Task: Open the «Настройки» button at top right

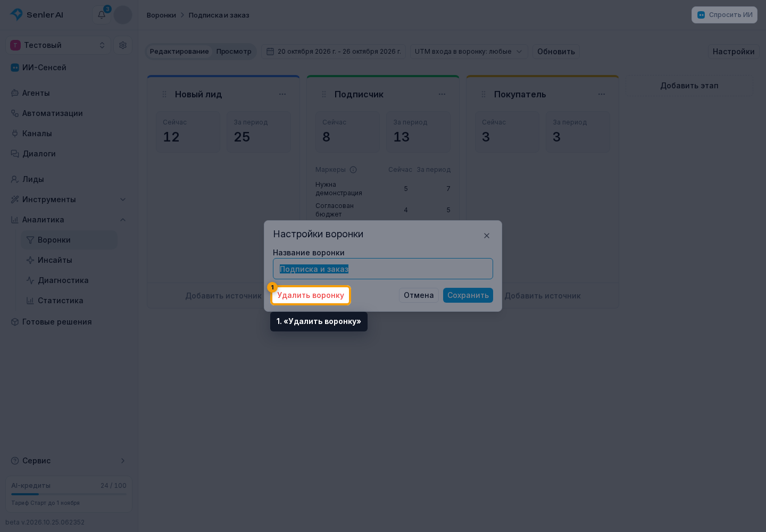Action: tap(734, 52)
